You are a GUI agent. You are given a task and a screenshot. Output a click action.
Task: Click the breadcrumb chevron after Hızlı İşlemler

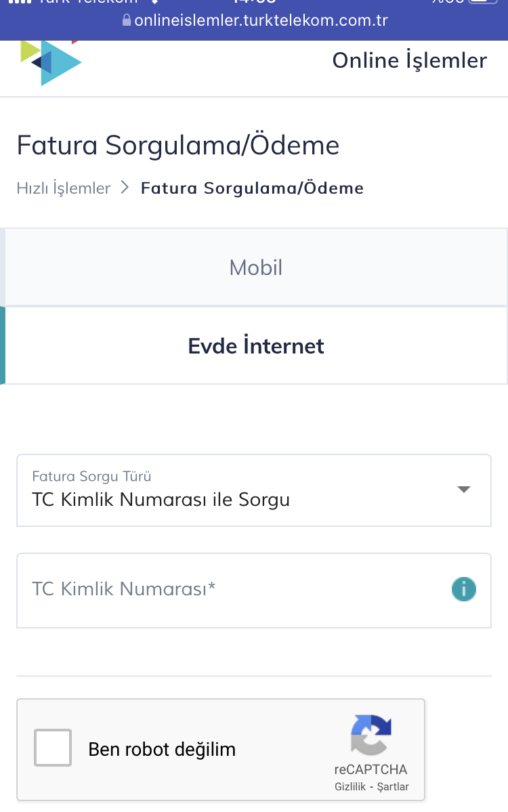coord(125,188)
